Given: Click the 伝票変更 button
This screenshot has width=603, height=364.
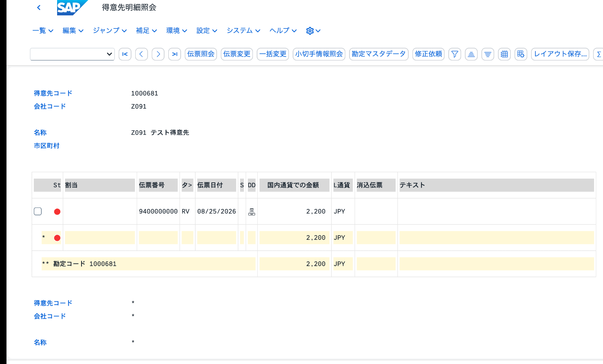Looking at the screenshot, I should tap(237, 54).
